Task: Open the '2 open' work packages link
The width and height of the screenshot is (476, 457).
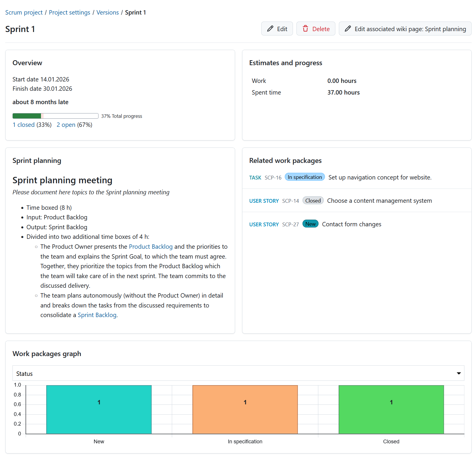Action: tap(66, 125)
